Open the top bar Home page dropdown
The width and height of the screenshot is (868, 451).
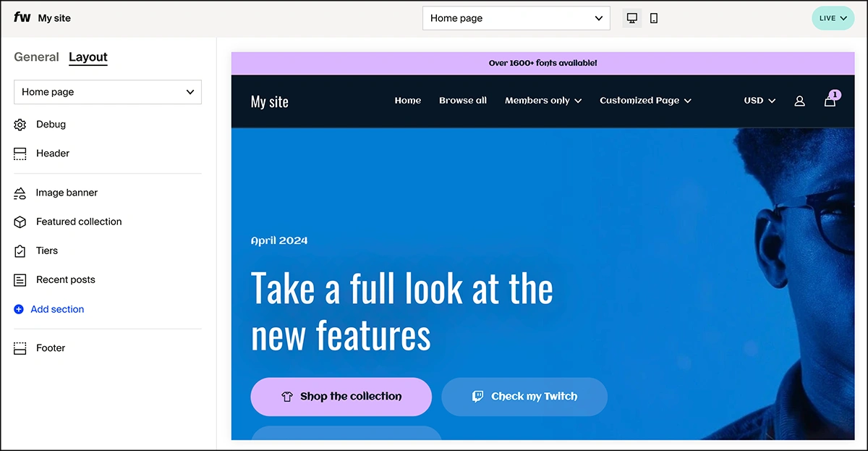point(516,18)
